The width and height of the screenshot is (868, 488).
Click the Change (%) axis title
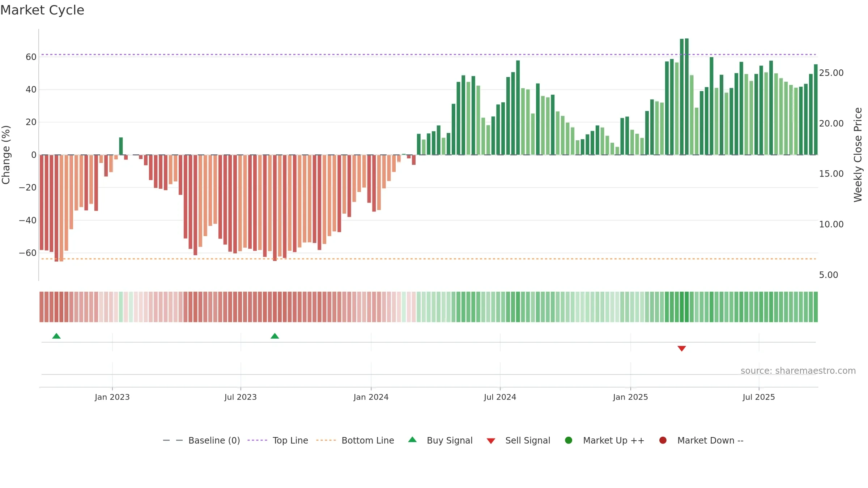coord(6,155)
